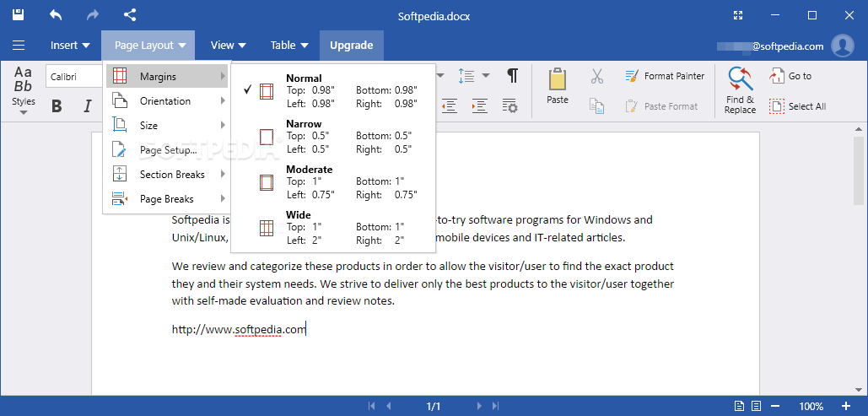Screen dimensions: 868x416
Task: Open Page Setup dialog
Action: point(167,149)
